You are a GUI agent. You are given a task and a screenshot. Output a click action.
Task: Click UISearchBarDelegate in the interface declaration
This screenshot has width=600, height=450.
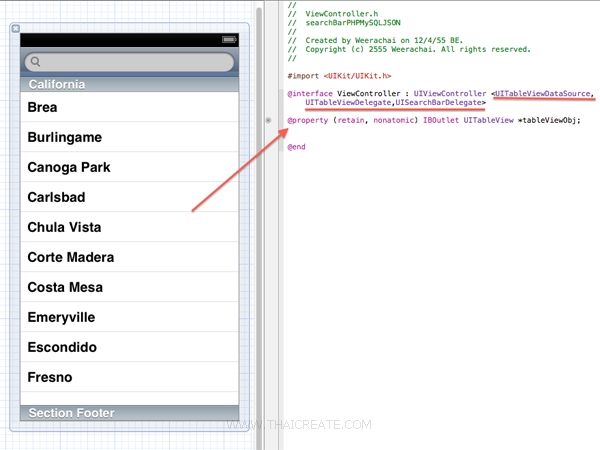[439, 103]
